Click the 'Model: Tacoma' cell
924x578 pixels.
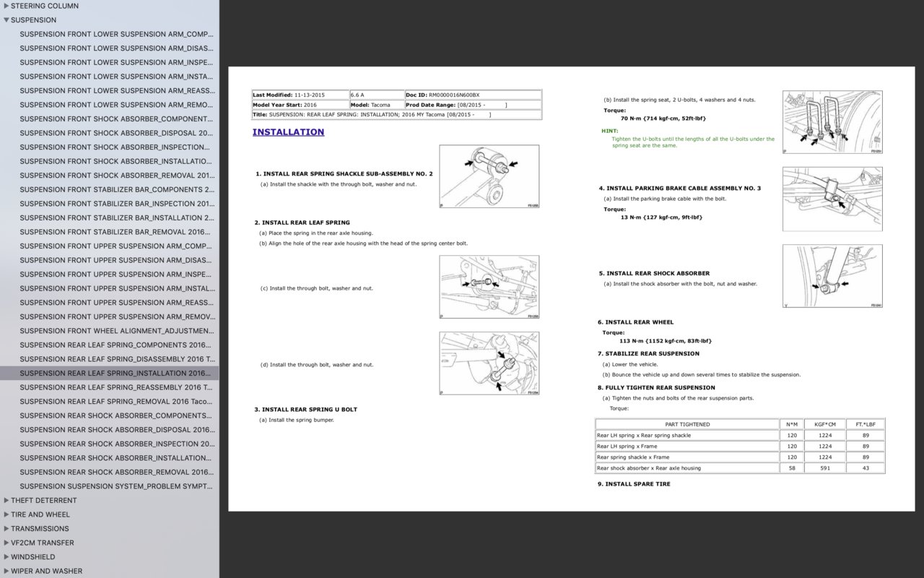(x=377, y=105)
